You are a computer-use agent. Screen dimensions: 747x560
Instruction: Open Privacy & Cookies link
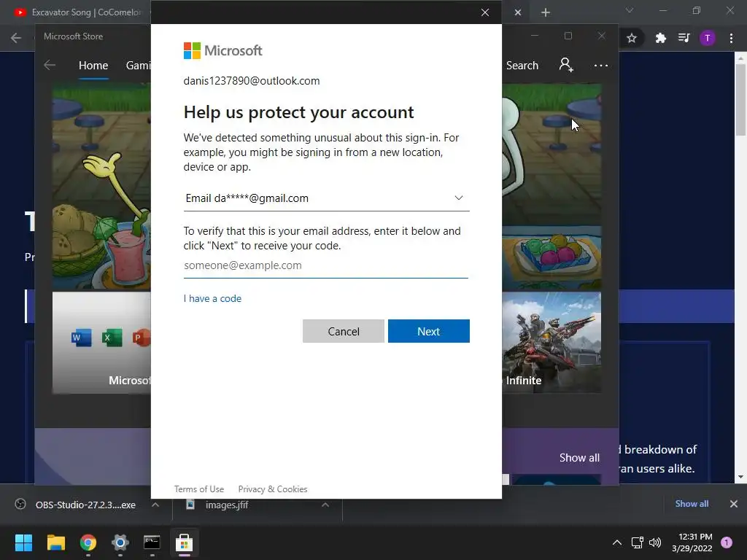(273, 489)
